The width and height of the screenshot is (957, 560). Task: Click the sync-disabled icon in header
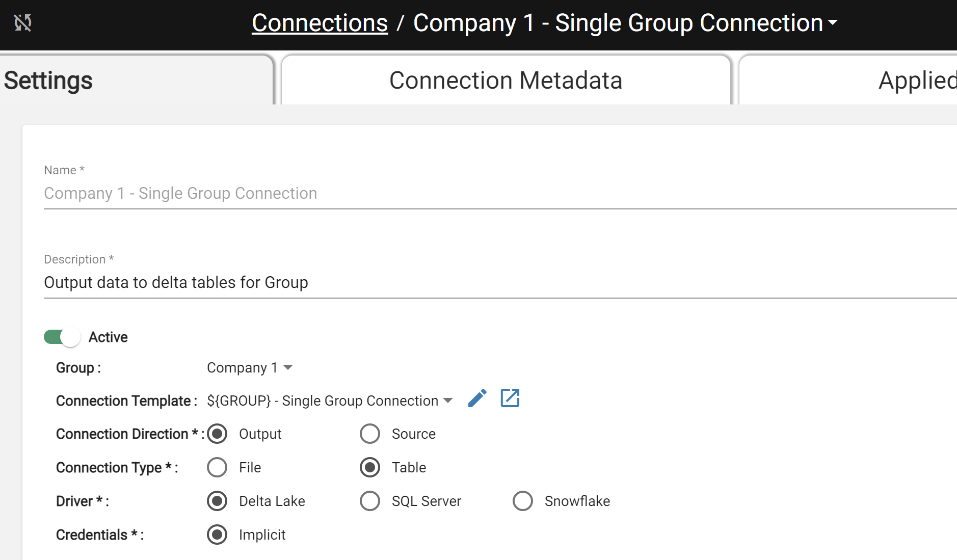[x=23, y=23]
